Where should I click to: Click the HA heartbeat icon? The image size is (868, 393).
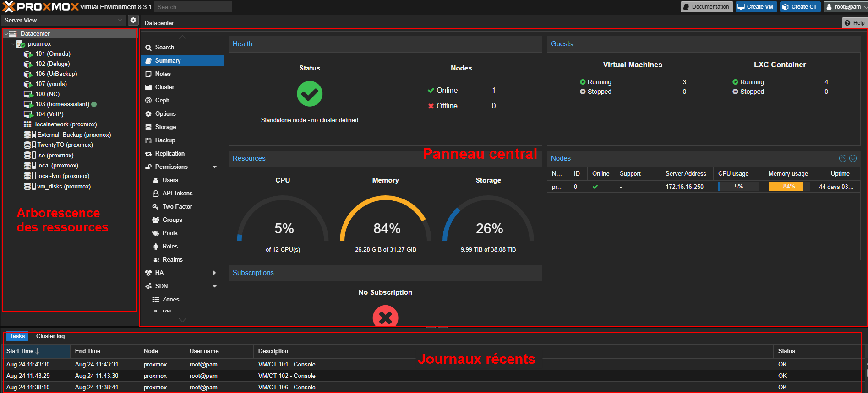tap(148, 273)
